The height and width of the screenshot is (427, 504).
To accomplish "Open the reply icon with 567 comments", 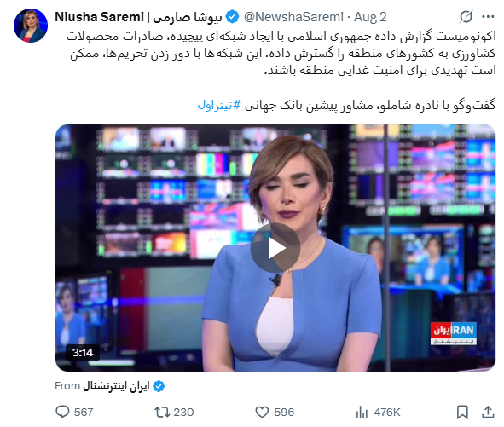I will [62, 412].
